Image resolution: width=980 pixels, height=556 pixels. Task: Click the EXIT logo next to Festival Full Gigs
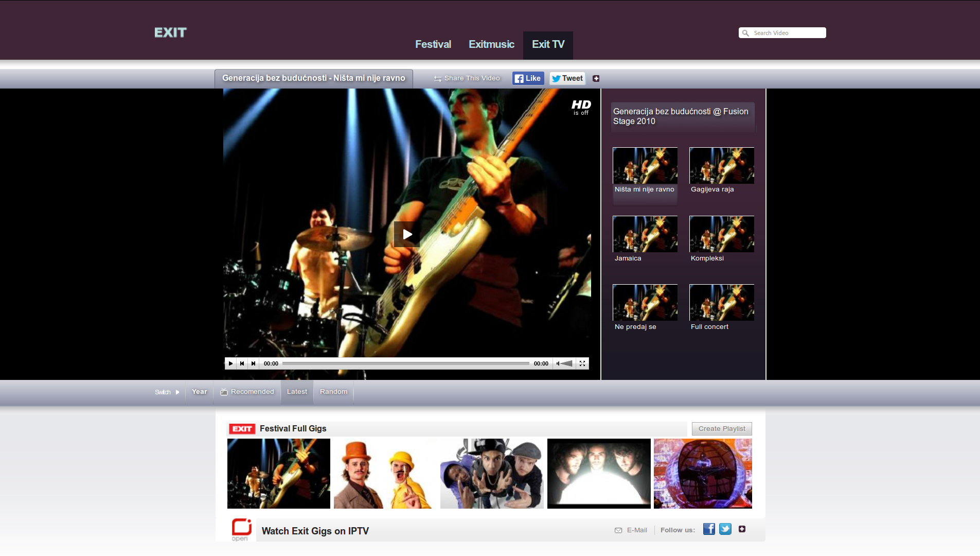click(241, 428)
